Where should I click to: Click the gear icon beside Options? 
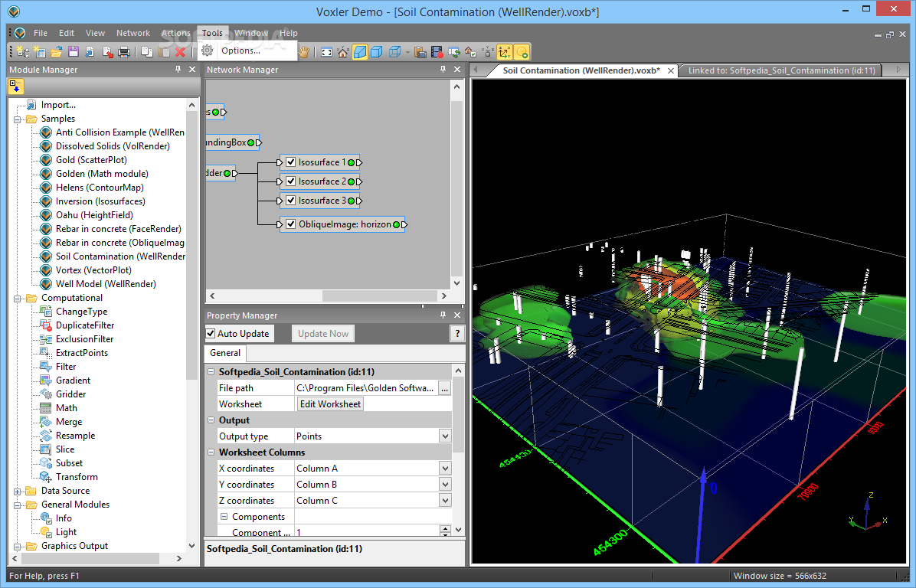[207, 51]
